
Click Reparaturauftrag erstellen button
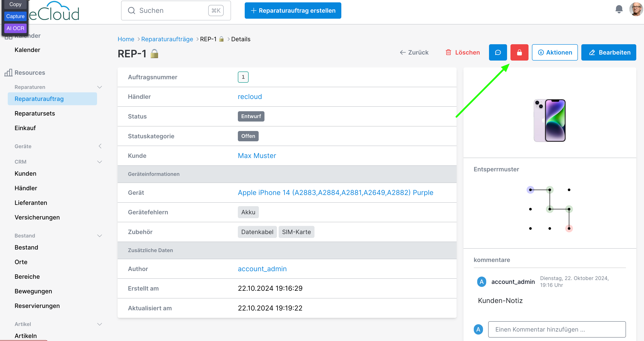293,11
